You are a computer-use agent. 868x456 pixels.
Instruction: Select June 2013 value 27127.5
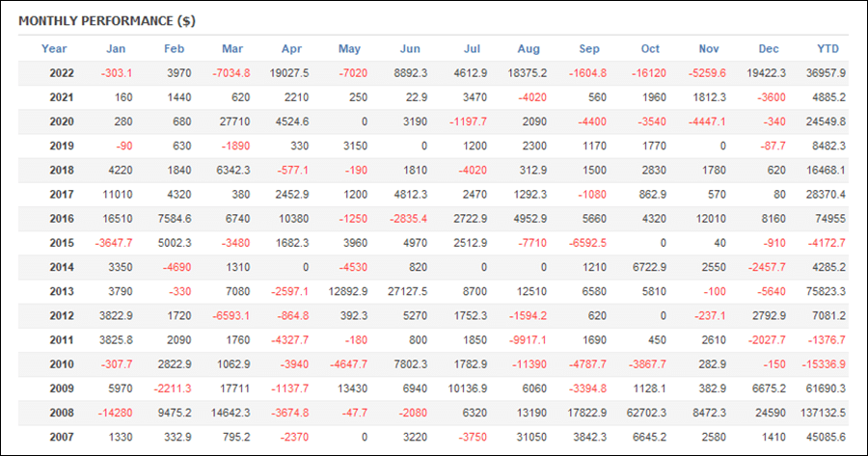tap(407, 292)
